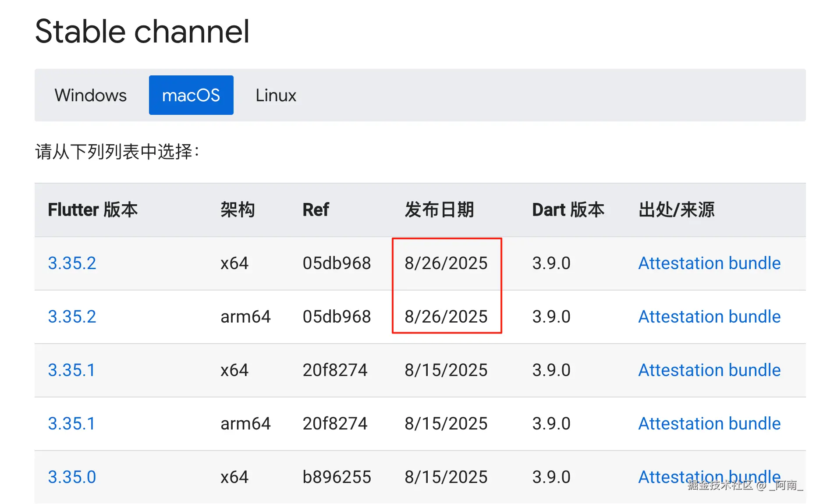This screenshot has height=504, width=816.
Task: Switch to the Windows tab
Action: pos(90,95)
